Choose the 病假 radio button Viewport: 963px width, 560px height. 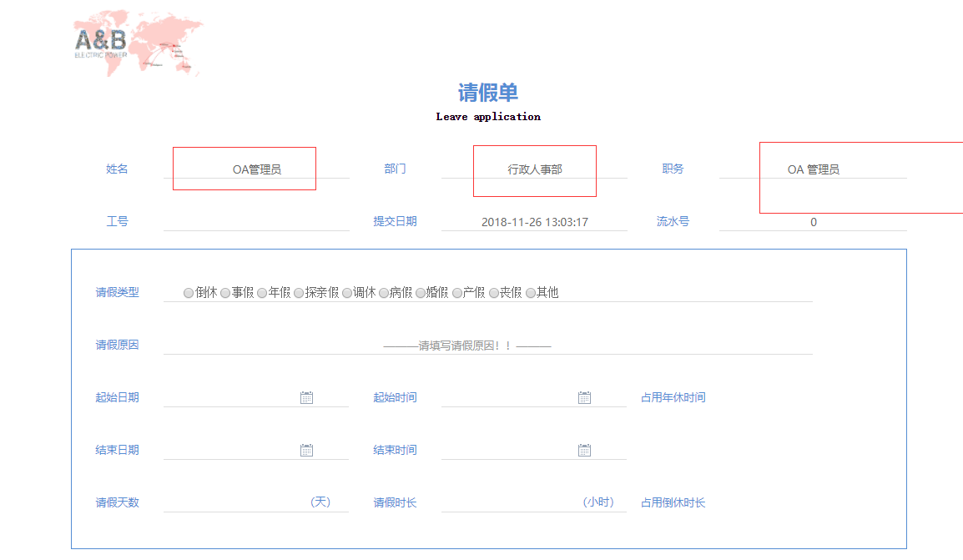click(384, 293)
